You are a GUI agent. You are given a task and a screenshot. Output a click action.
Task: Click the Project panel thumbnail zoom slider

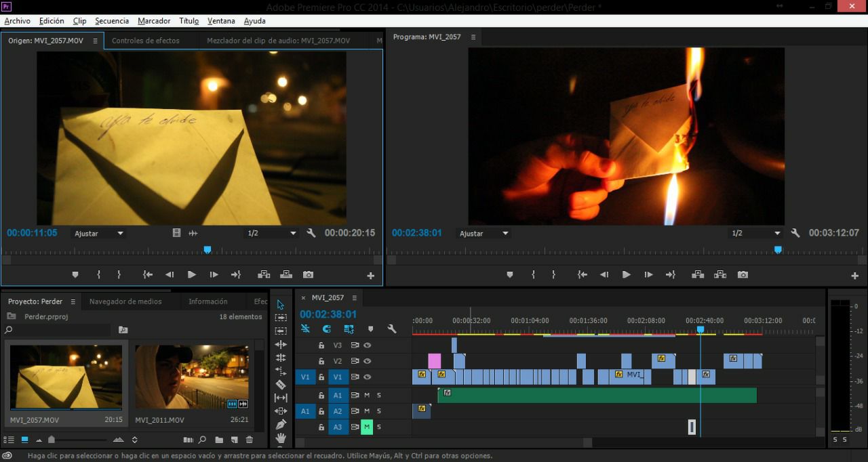52,440
